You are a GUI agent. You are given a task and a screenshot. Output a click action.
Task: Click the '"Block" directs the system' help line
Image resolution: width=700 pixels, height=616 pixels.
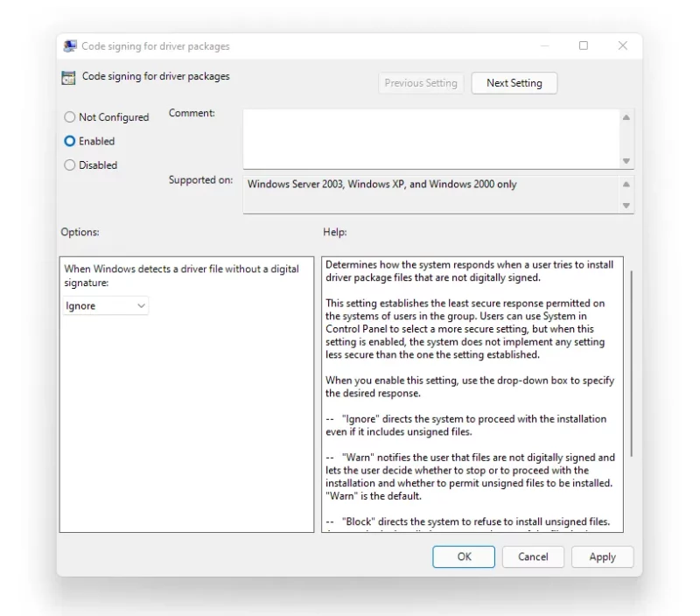click(468, 521)
